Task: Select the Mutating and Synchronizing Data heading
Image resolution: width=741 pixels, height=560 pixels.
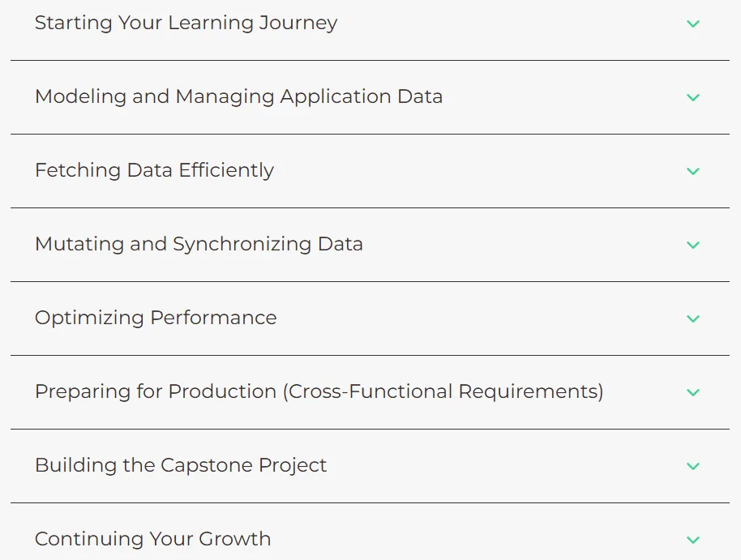Action: coord(199,244)
